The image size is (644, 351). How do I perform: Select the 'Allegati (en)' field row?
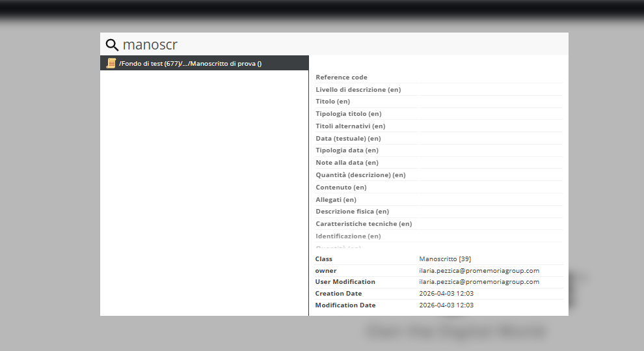[x=336, y=200]
